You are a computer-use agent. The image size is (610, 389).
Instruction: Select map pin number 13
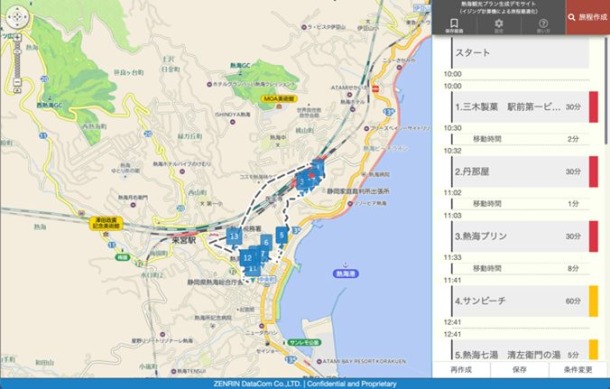[234, 237]
